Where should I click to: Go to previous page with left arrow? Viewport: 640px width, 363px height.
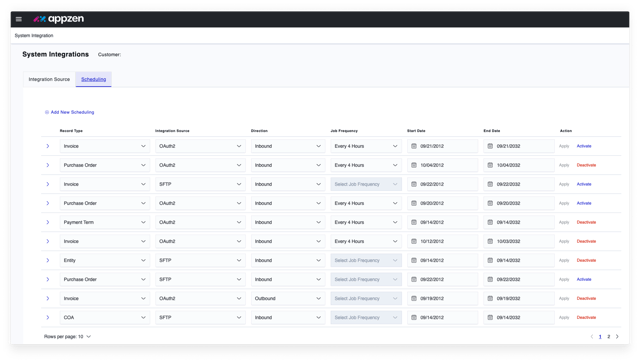[x=591, y=336]
